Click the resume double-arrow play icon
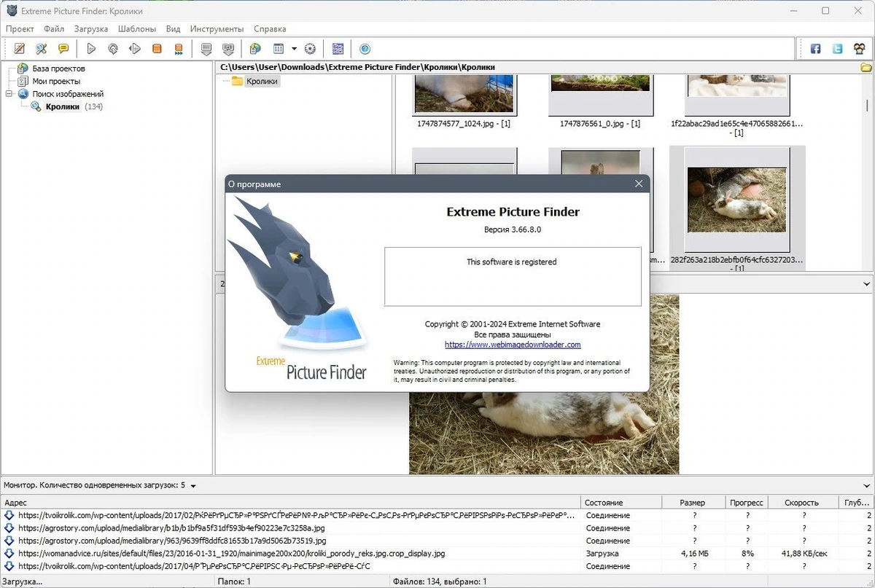The image size is (875, 588). coord(135,49)
